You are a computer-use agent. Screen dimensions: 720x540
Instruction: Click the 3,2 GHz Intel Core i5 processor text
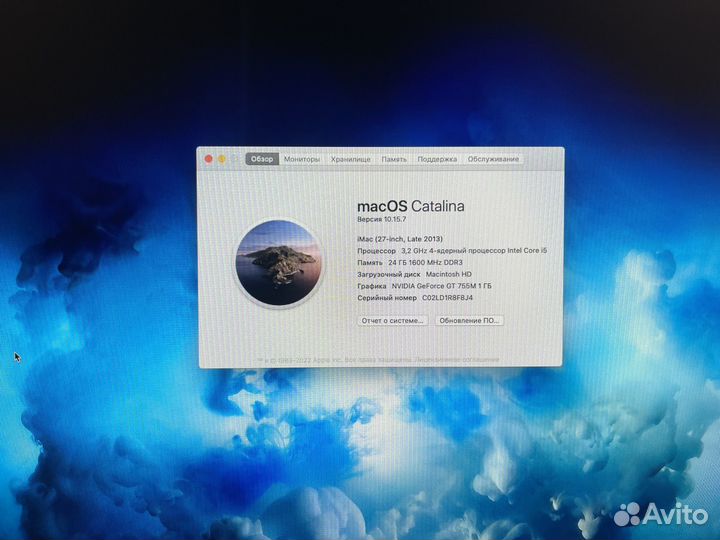(474, 251)
